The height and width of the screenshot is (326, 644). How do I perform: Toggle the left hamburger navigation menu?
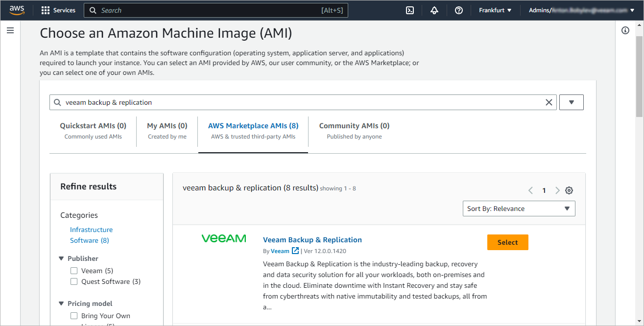10,30
